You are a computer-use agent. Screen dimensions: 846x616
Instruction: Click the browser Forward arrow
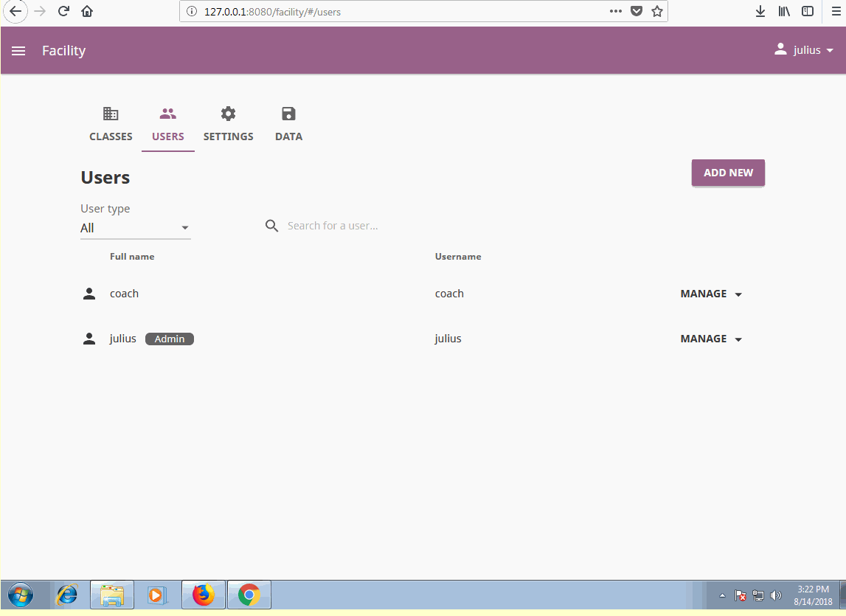pos(39,11)
